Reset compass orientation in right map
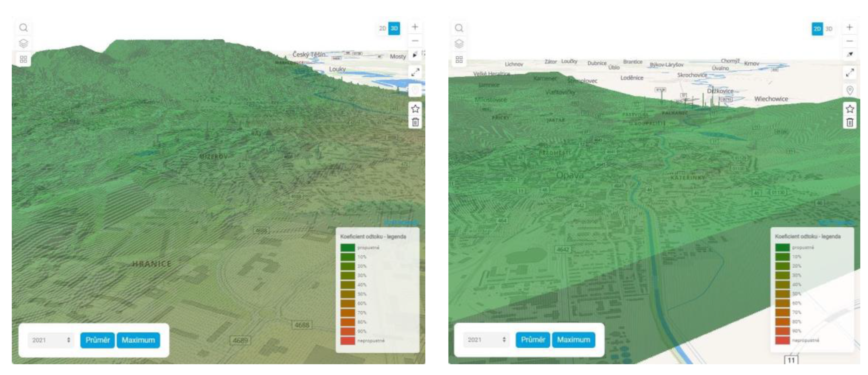 pyautogui.click(x=850, y=54)
